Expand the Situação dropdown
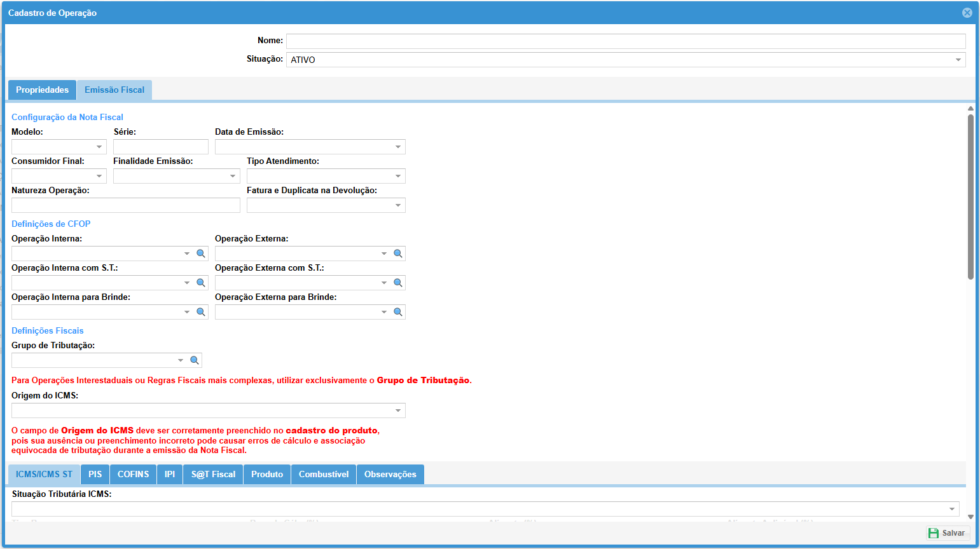Screen dimensions: 980x549 click(958, 60)
